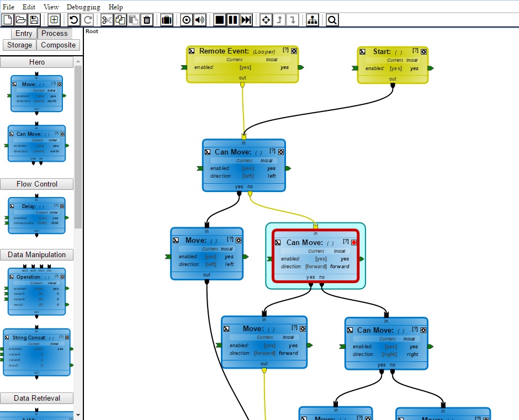Click the palette scrollbar down arrow
This screenshot has height=420, width=519.
tap(78, 414)
